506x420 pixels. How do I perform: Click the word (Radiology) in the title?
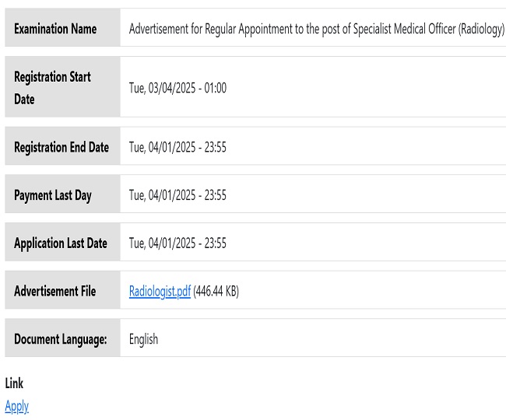point(479,29)
